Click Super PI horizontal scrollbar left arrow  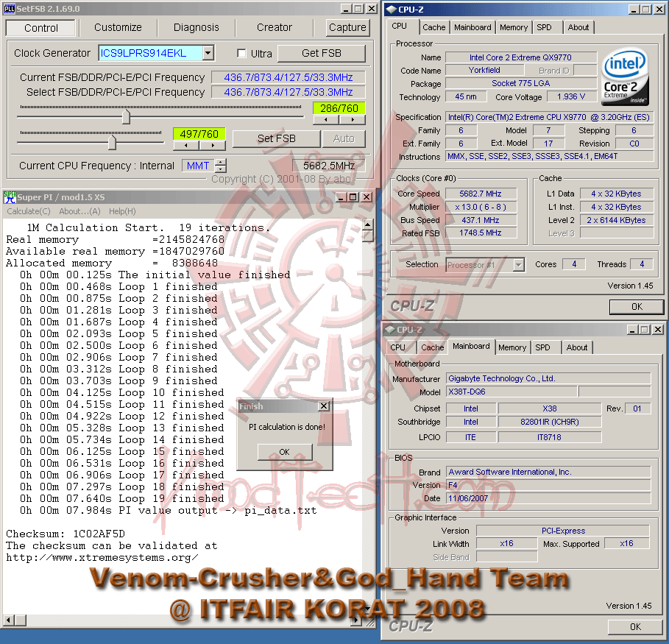pos(9,620)
